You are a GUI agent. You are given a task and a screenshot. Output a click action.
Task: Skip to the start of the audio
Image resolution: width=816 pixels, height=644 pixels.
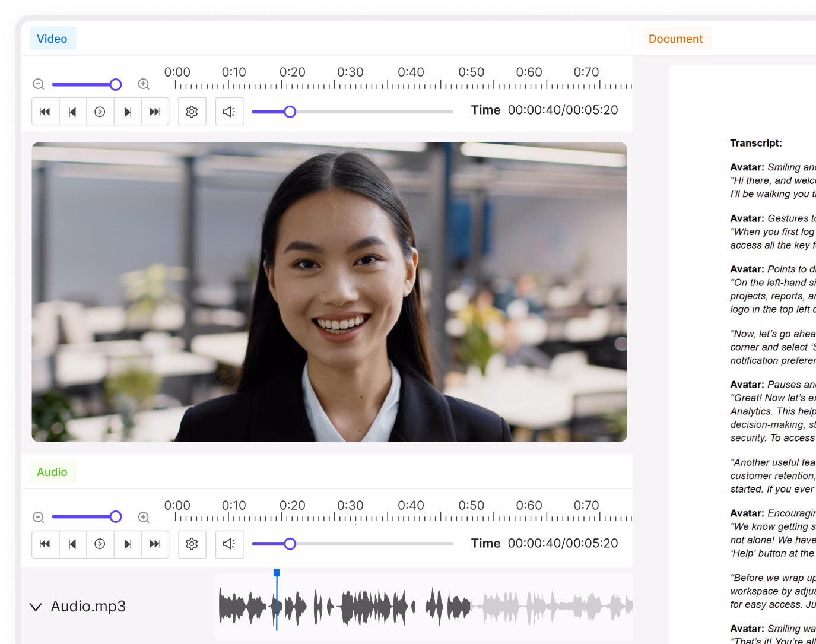point(45,544)
